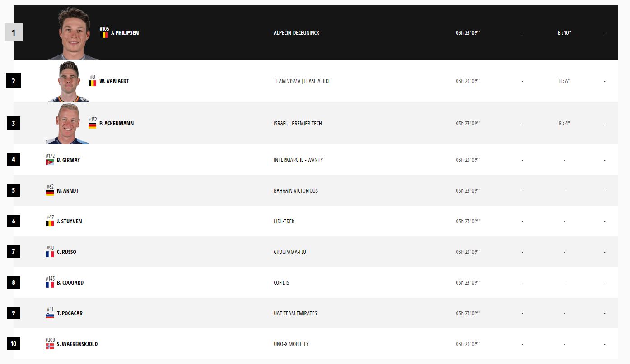Open the B. Coquard rider name

click(x=70, y=283)
